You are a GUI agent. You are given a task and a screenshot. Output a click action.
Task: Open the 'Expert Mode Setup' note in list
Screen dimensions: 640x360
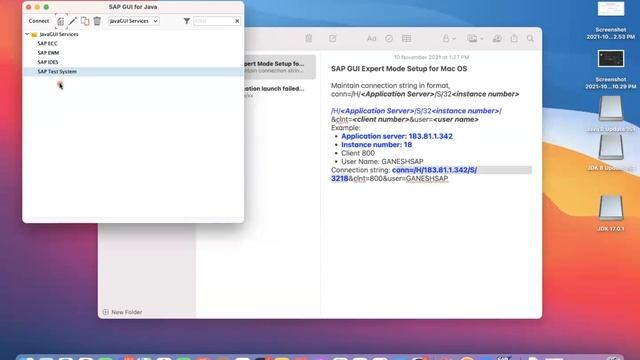280,67
